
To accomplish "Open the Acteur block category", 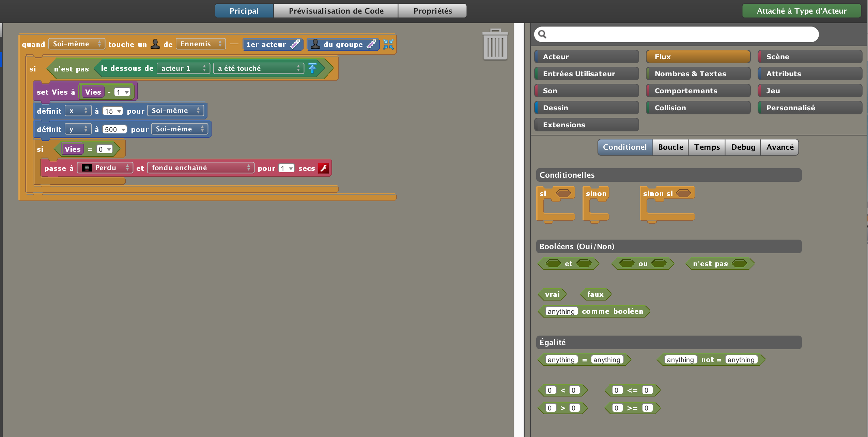I will pos(587,57).
